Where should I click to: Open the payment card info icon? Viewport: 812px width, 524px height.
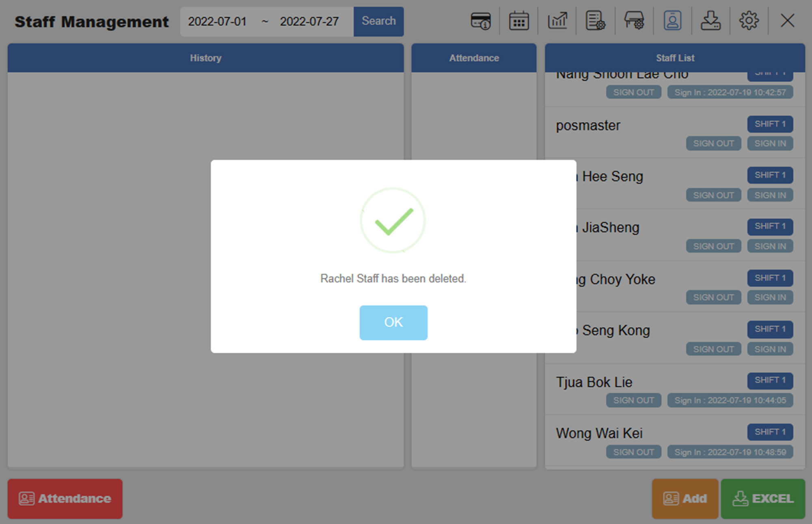[x=480, y=21]
